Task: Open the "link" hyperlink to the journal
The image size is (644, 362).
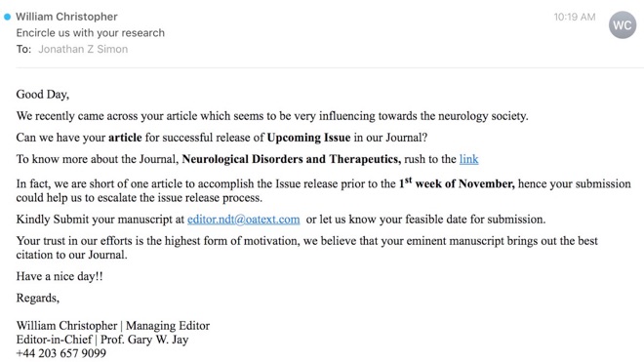Action: (468, 159)
